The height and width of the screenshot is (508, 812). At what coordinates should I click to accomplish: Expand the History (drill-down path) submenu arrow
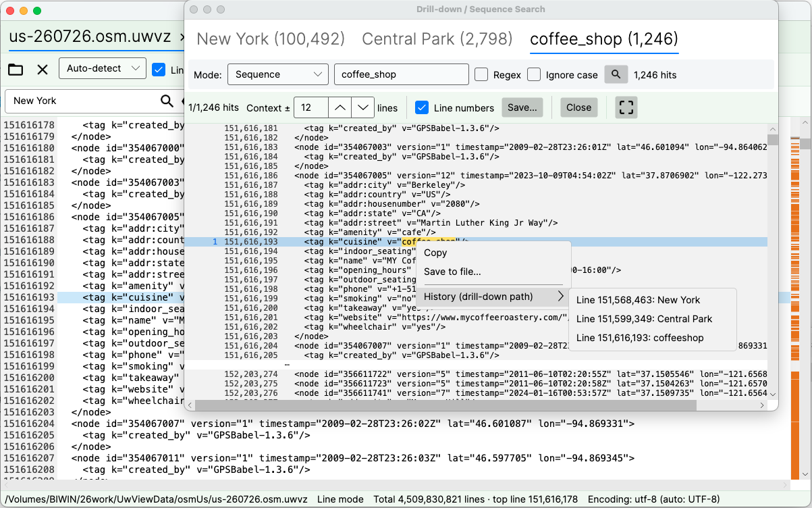[561, 297]
